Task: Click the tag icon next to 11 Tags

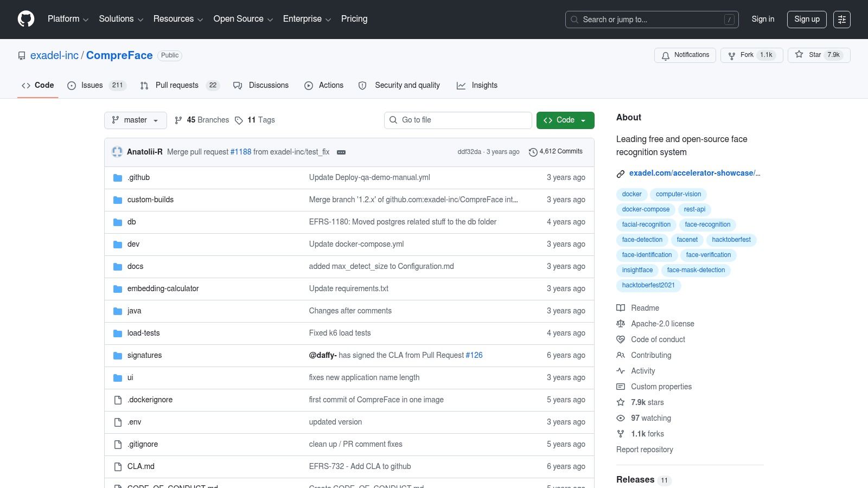Action: click(239, 120)
